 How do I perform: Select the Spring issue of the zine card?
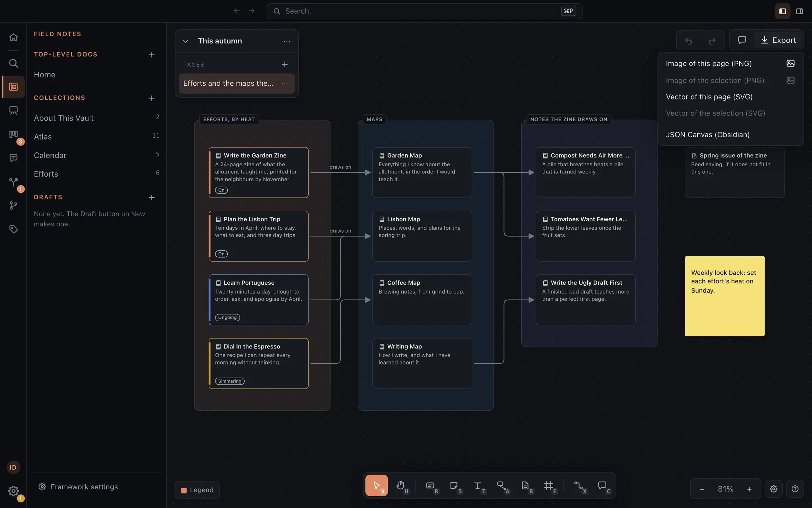(x=735, y=172)
